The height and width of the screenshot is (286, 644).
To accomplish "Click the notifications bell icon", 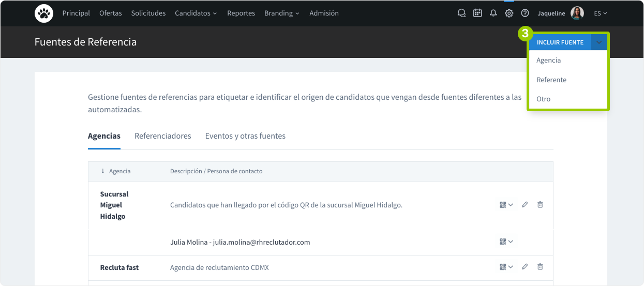I will 493,13.
